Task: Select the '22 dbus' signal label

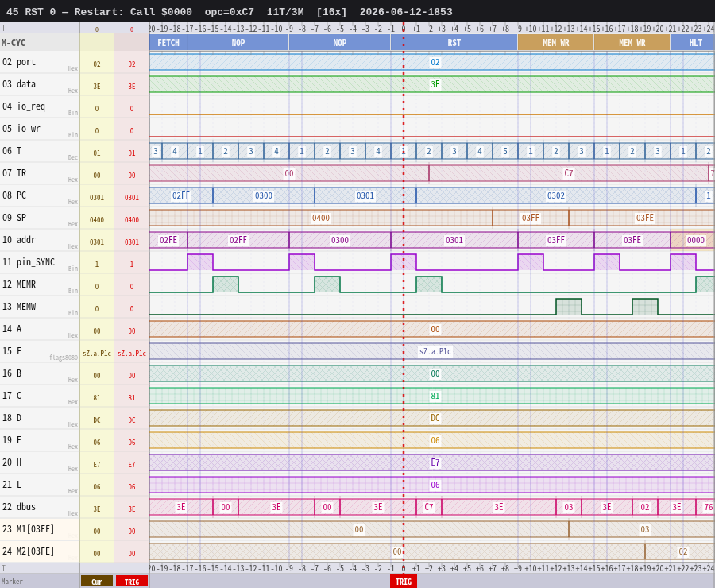Action: point(19,507)
